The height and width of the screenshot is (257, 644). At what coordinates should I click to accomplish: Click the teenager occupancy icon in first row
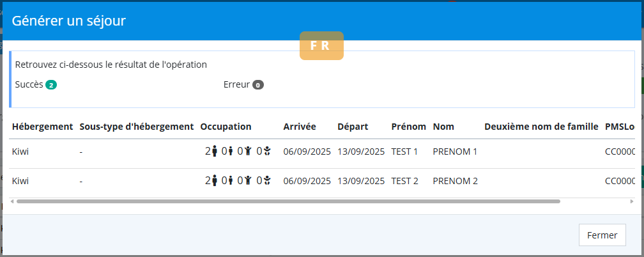[x=231, y=152]
